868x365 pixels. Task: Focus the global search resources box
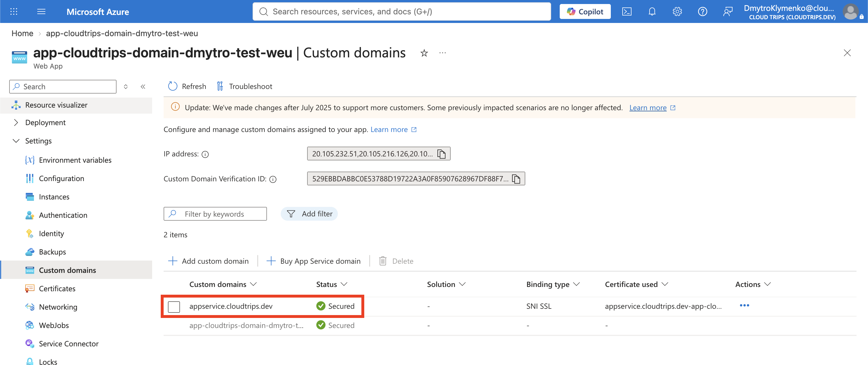point(402,12)
